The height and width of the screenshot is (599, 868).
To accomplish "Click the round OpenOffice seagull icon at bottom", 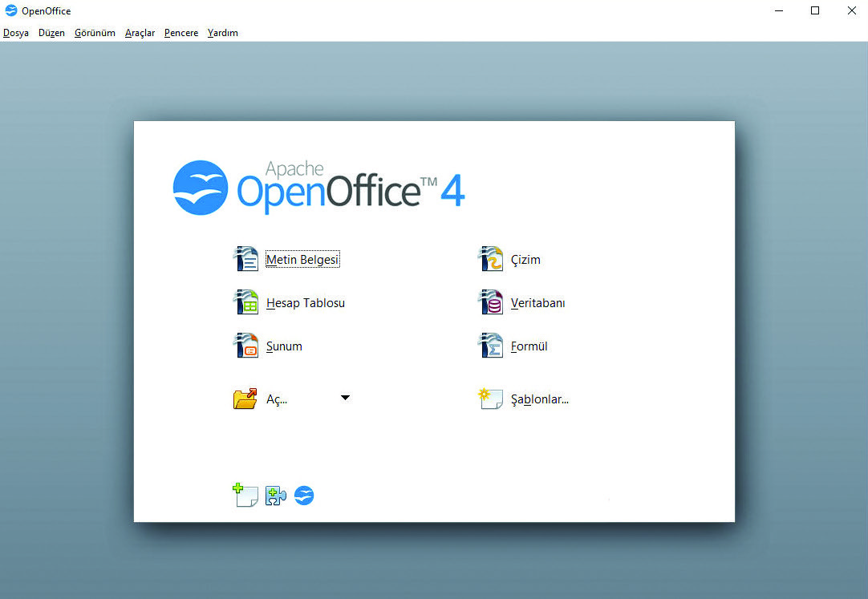I will click(304, 496).
